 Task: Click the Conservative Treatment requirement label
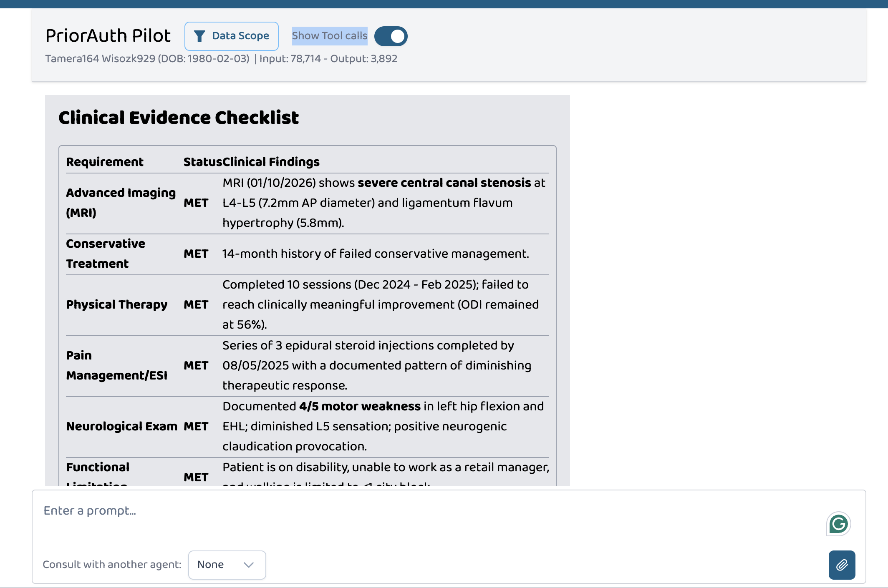(106, 254)
